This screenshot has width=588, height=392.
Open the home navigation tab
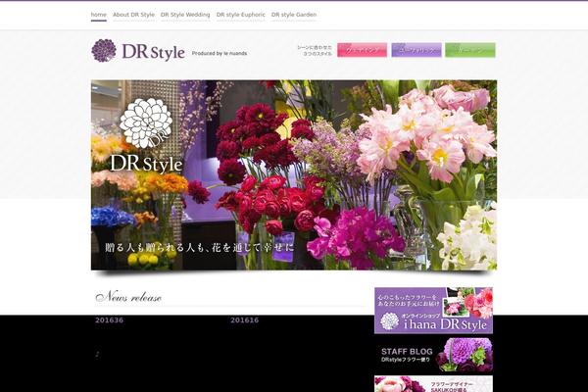click(99, 15)
